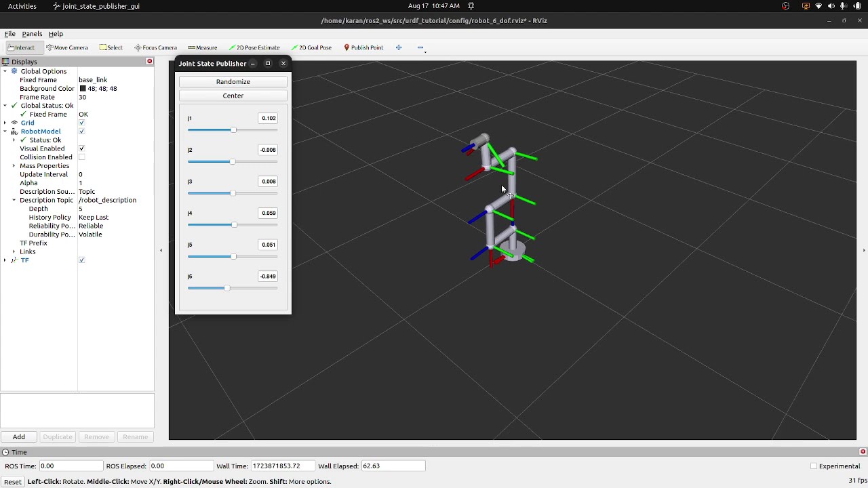This screenshot has height=488, width=868.
Task: Select the Fixed Frame base_link value
Action: [93, 80]
